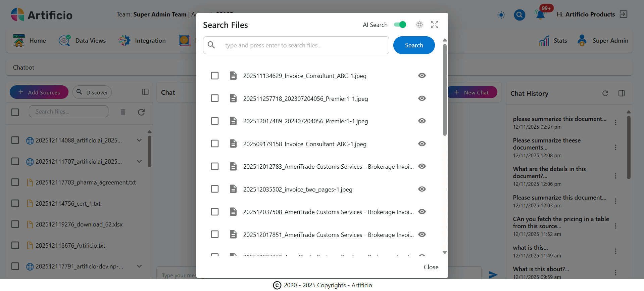
Task: Open the Integration menu item
Action: click(142, 41)
